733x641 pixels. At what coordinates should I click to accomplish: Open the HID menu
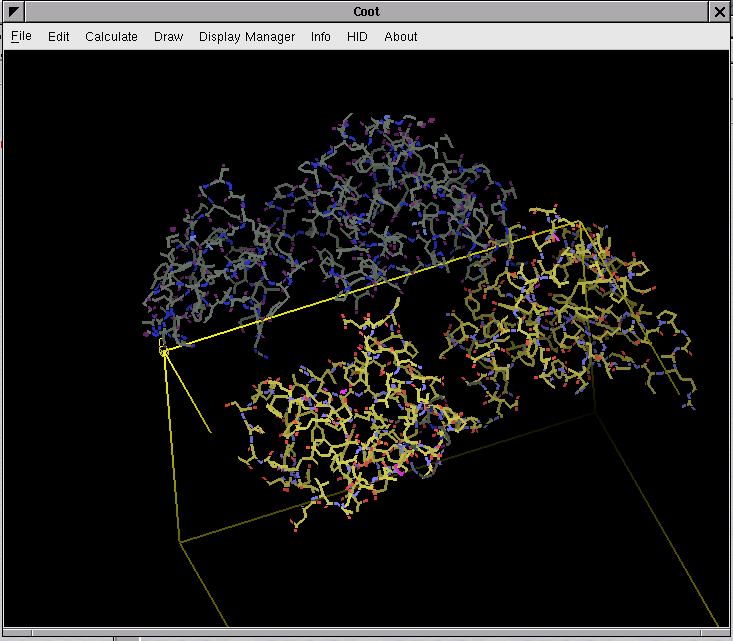point(357,37)
